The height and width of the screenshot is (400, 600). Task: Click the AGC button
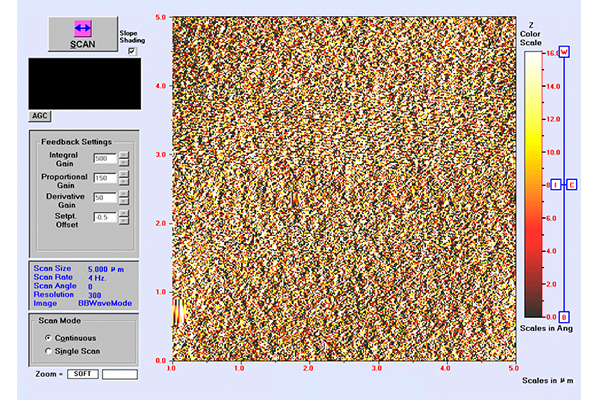(40, 116)
